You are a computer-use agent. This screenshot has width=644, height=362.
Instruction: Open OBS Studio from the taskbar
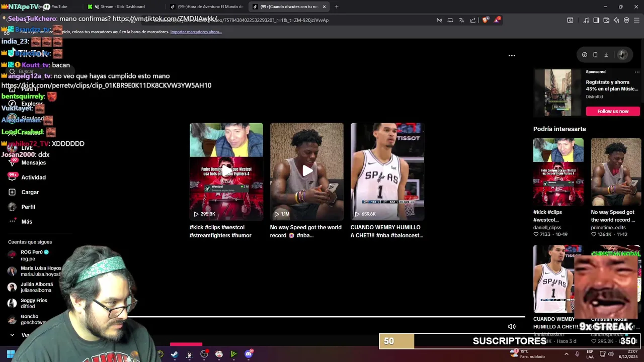(x=204, y=354)
